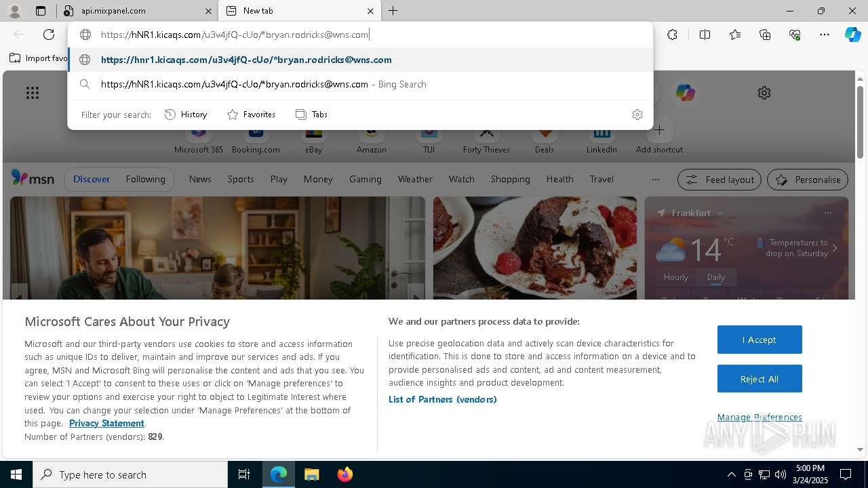868x488 pixels.
Task: Open volume control in system tray
Action: (781, 474)
